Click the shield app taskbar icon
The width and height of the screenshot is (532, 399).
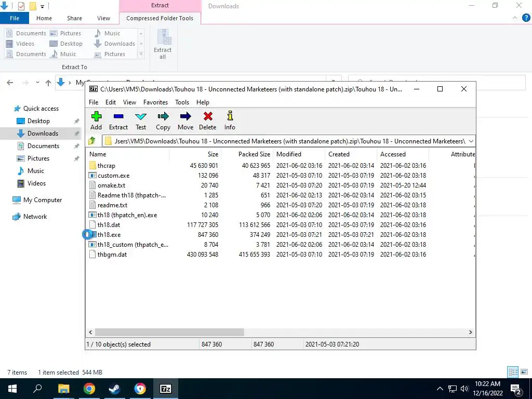140,389
